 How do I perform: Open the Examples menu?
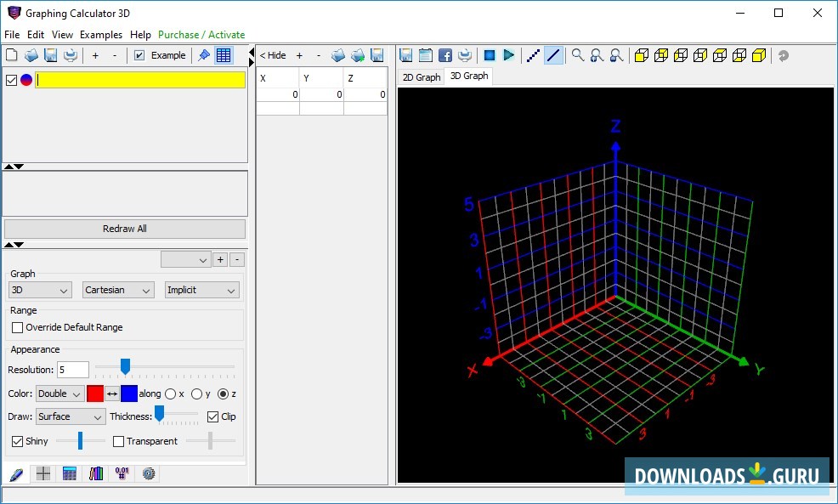pyautogui.click(x=101, y=35)
